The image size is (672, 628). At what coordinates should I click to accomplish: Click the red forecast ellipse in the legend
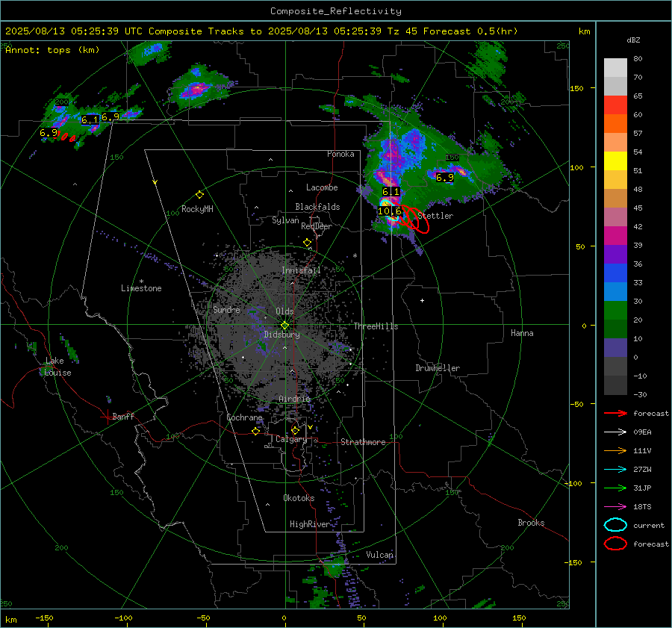(x=615, y=544)
